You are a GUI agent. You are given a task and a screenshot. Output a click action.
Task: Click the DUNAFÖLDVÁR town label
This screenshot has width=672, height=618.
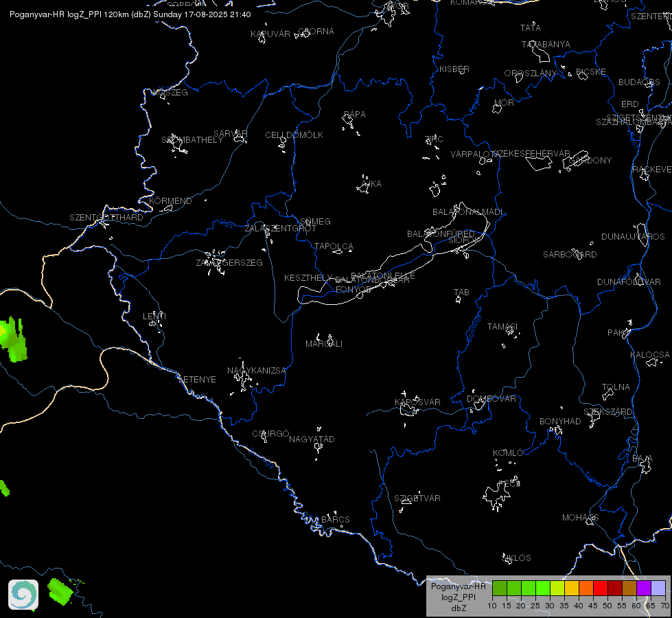pos(629,282)
